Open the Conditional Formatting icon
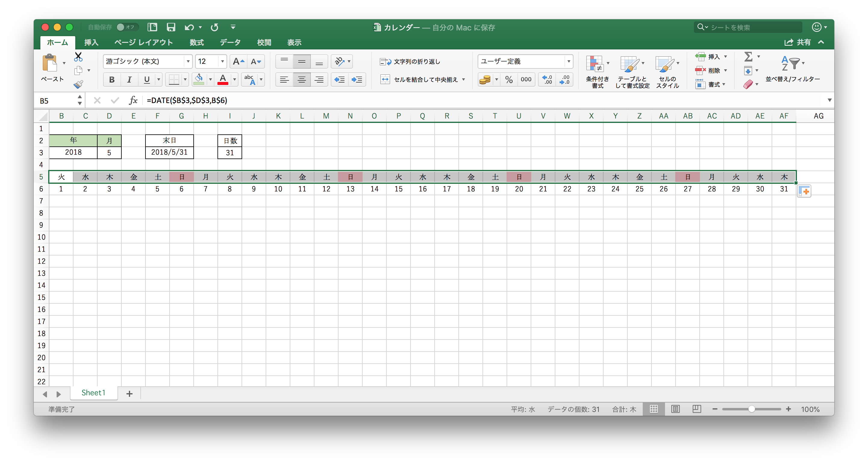This screenshot has width=868, height=464. click(x=595, y=64)
